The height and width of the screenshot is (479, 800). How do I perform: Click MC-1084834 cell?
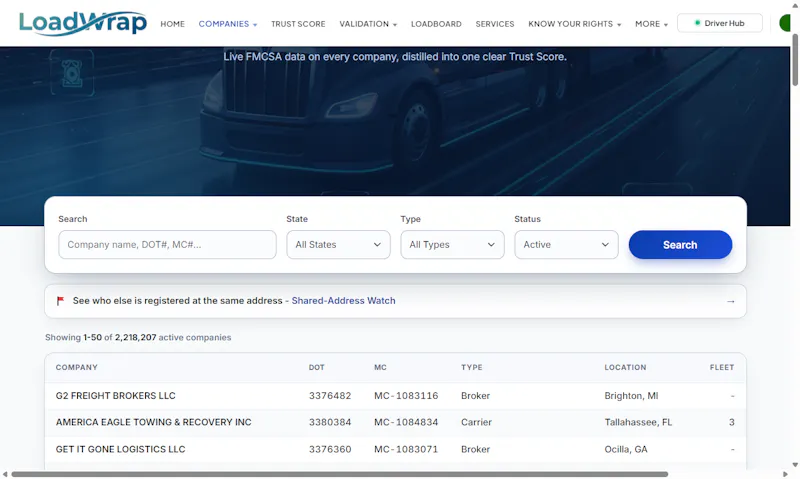tap(406, 422)
